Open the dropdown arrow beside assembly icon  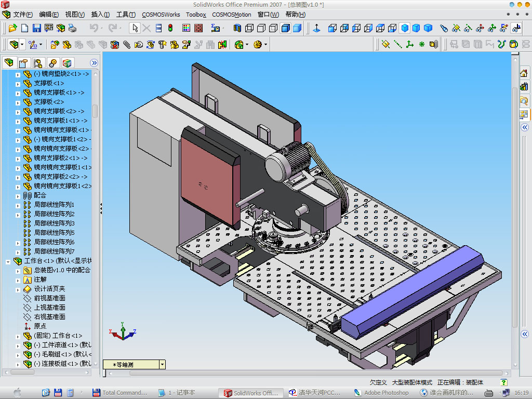point(22,45)
